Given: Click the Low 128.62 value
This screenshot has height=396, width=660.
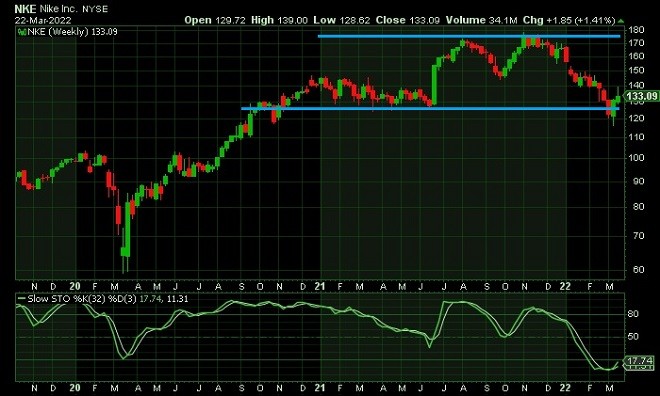Looking at the screenshot, I should [x=342, y=20].
